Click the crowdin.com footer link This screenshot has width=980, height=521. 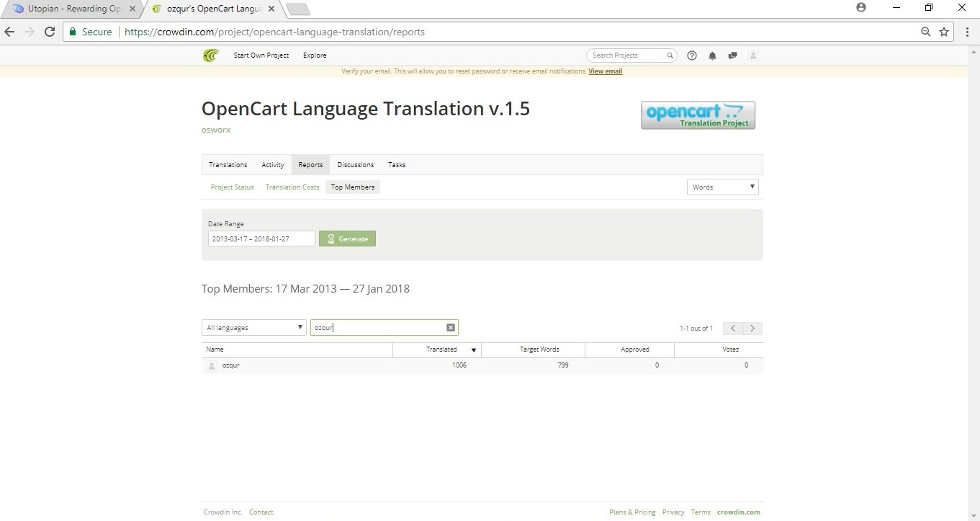click(739, 512)
